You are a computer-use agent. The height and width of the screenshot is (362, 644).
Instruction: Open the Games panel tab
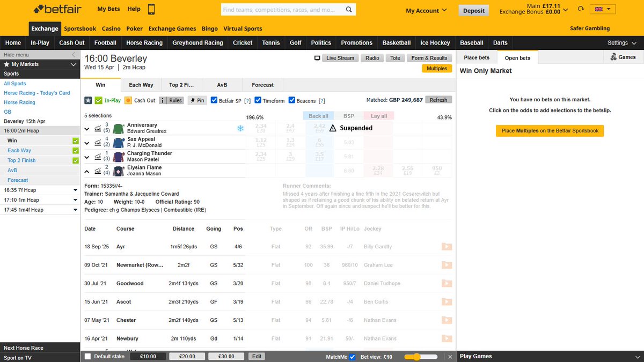point(623,57)
